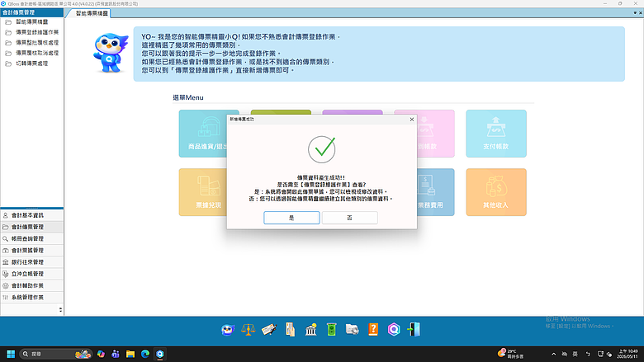Open the 立沖立帳管理 module

click(32, 274)
